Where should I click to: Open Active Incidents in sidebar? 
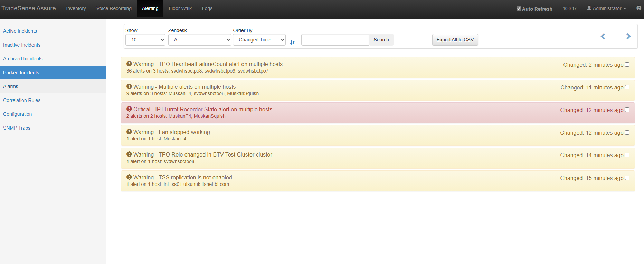[53, 31]
